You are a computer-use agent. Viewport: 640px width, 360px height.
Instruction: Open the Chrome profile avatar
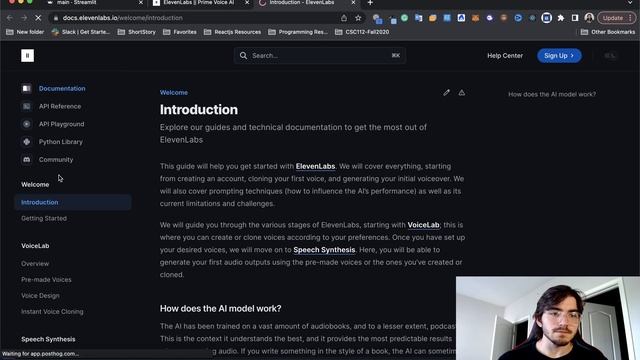[589, 18]
